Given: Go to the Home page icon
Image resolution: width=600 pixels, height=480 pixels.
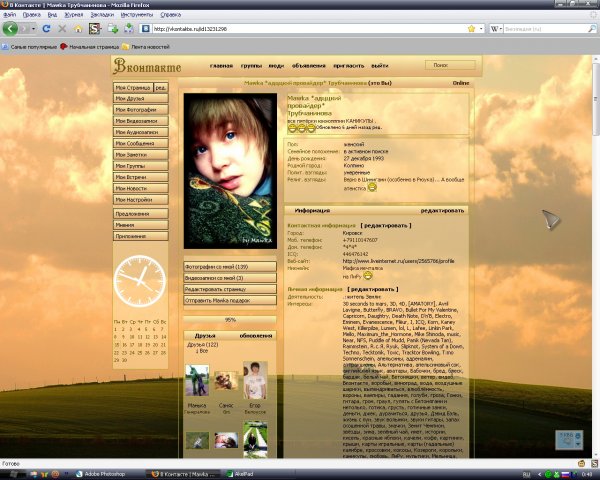Looking at the screenshot, I should tap(78, 29).
